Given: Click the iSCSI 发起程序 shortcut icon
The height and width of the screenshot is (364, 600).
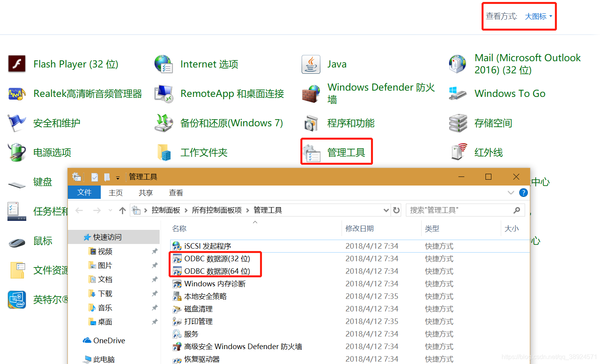Looking at the screenshot, I should click(177, 246).
